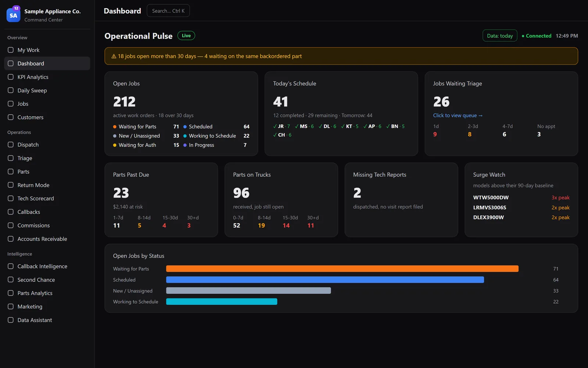Click the Triage sidebar icon
The image size is (588, 368).
tap(11, 158)
